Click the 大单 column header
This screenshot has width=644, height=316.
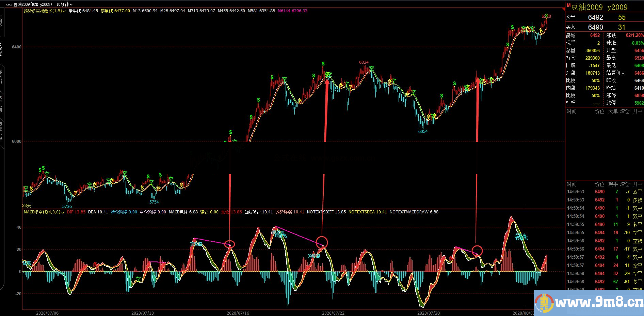[x=613, y=111]
